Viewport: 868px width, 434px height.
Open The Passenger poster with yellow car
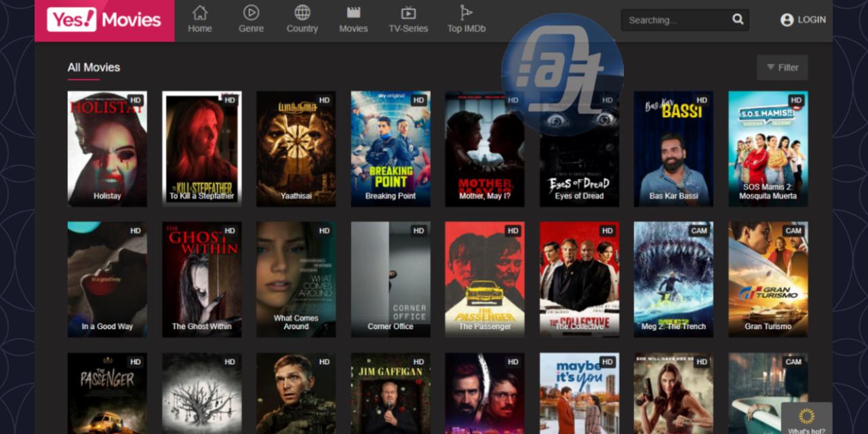point(485,279)
